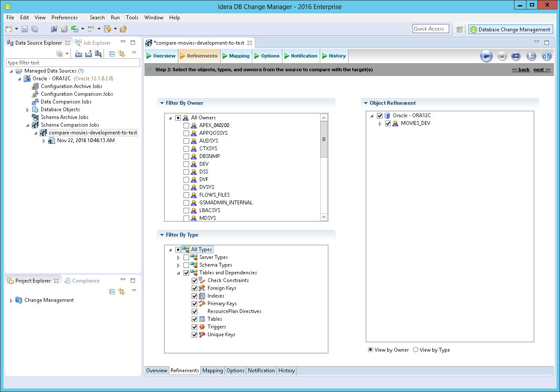Enable the Server Types checkbox

tap(186, 257)
